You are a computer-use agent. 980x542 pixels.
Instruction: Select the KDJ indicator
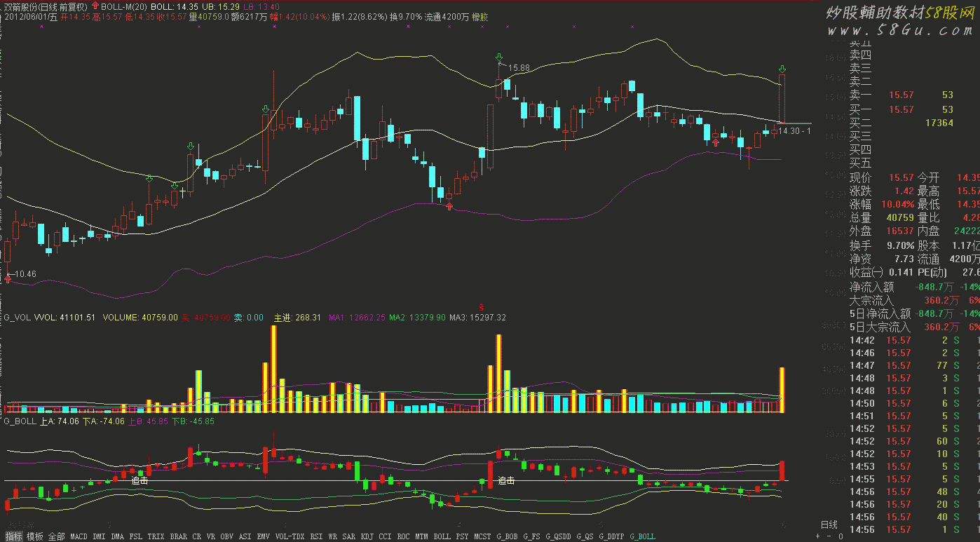(x=367, y=536)
